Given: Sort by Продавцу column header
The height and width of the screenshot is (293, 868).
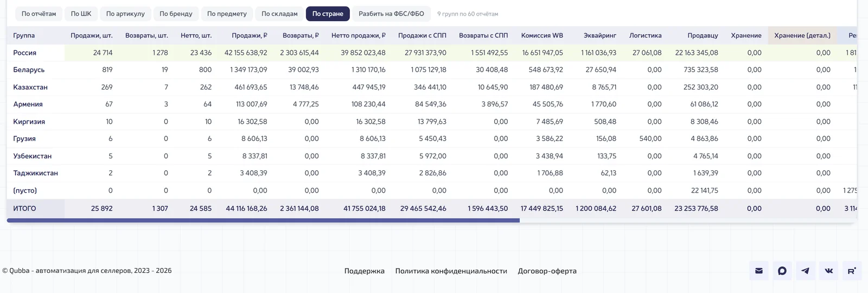Looking at the screenshot, I should 703,35.
